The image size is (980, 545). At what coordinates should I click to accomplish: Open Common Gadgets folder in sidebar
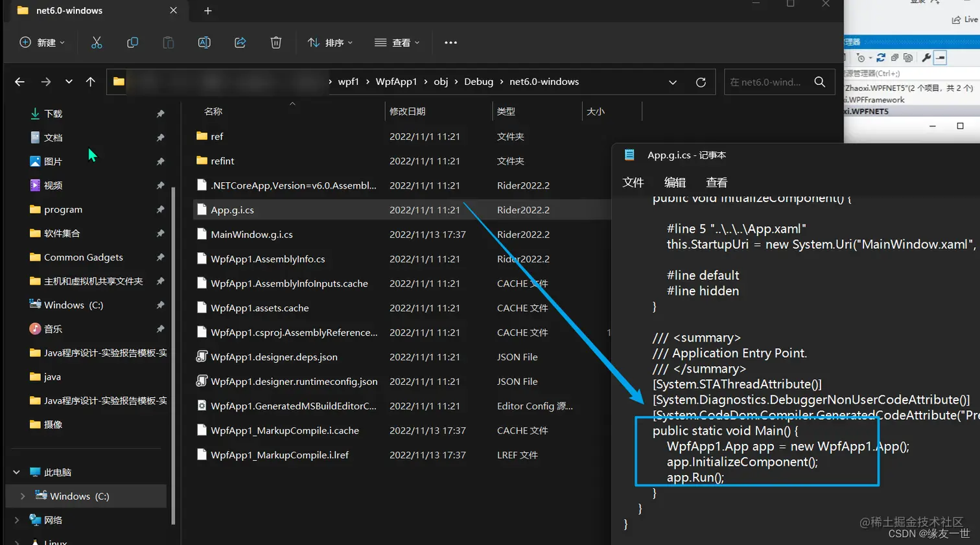[x=83, y=257]
